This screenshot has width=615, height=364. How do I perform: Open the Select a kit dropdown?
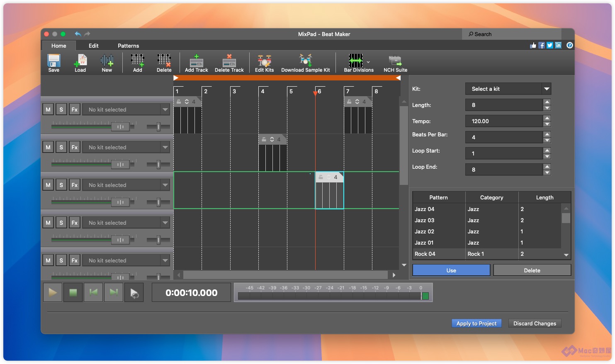pyautogui.click(x=508, y=89)
